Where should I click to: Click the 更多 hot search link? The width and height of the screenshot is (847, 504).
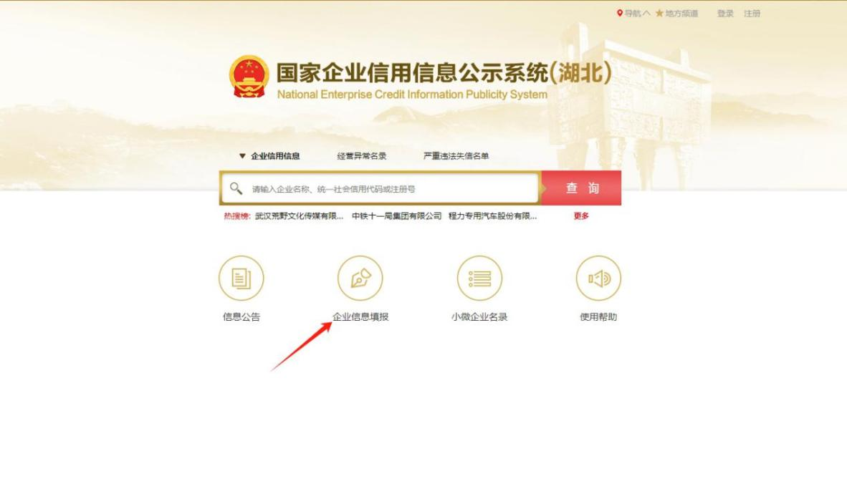(581, 215)
